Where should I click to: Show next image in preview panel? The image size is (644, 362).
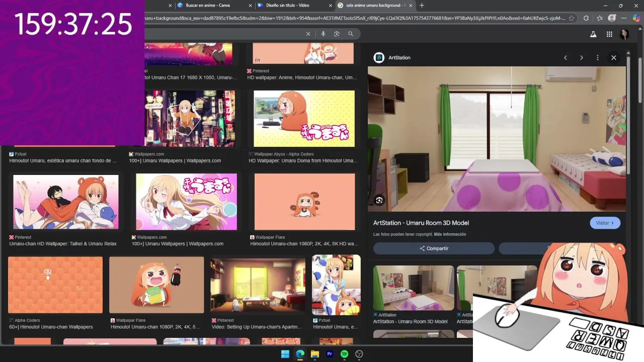pos(582,58)
